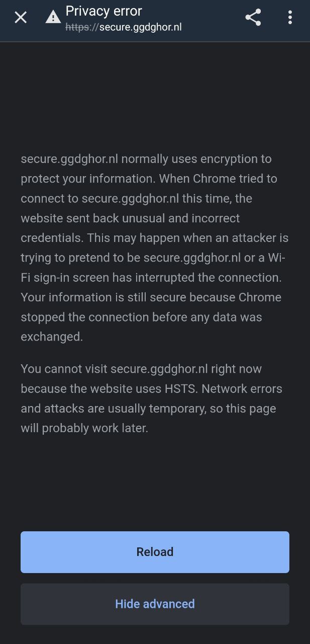Tap "You cannot visit" at the second paragraph start
Screen dimensions: 310x644
pos(64,369)
